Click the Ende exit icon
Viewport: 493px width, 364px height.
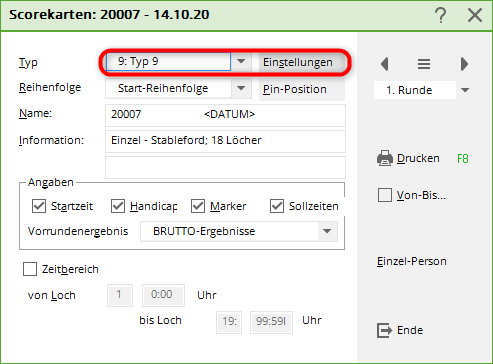pos(384,330)
